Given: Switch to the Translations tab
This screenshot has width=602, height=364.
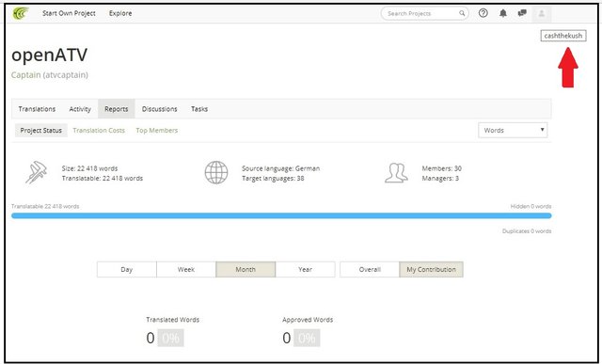Looking at the screenshot, I should (37, 109).
